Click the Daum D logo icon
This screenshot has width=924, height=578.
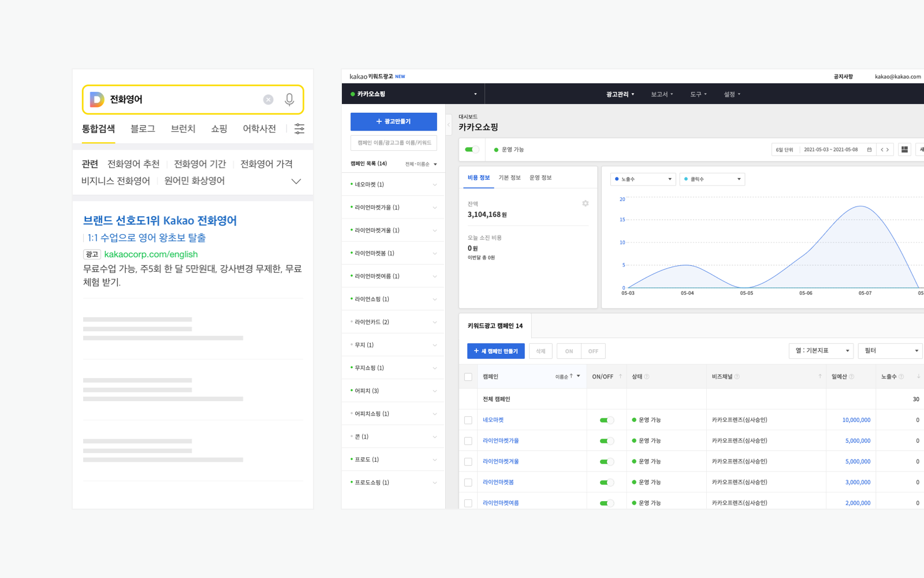click(97, 99)
